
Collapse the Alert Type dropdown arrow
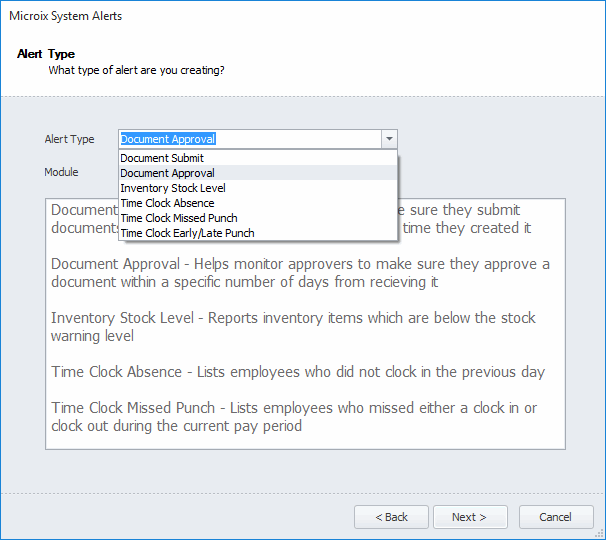pyautogui.click(x=389, y=139)
